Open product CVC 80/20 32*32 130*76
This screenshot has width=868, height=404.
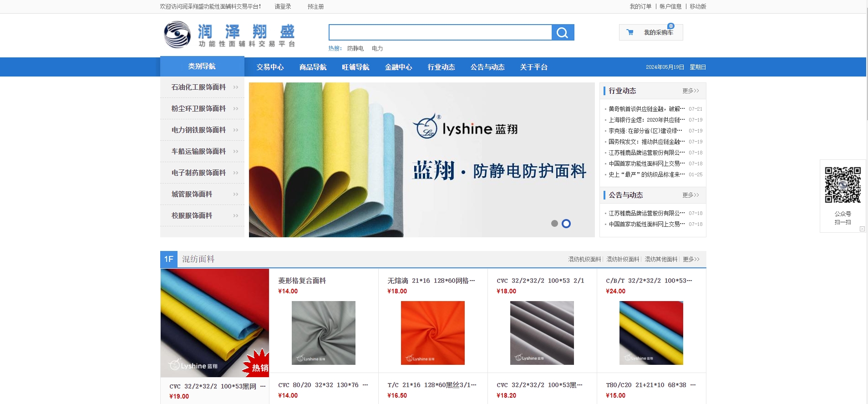323,385
